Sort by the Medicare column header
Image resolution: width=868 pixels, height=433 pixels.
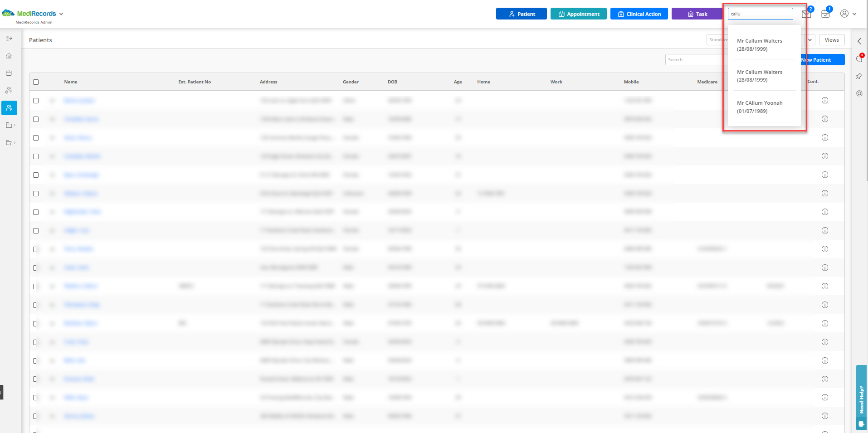click(707, 82)
